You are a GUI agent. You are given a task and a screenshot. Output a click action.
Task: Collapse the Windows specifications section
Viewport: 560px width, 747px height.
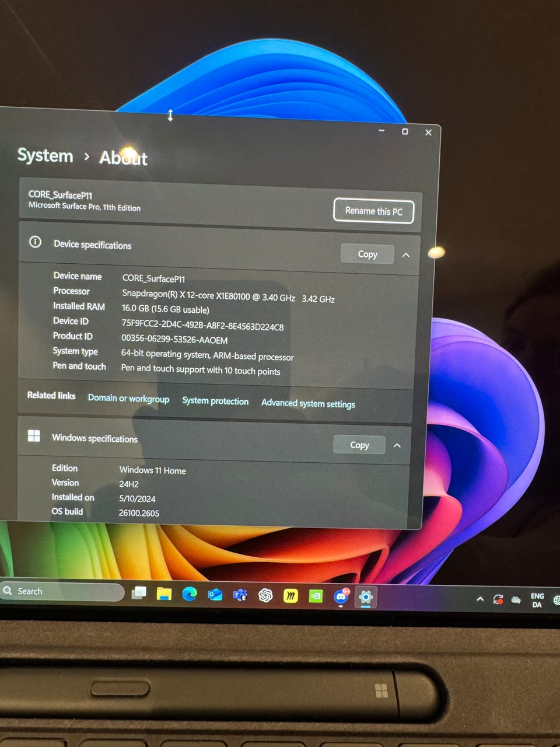[x=397, y=445]
